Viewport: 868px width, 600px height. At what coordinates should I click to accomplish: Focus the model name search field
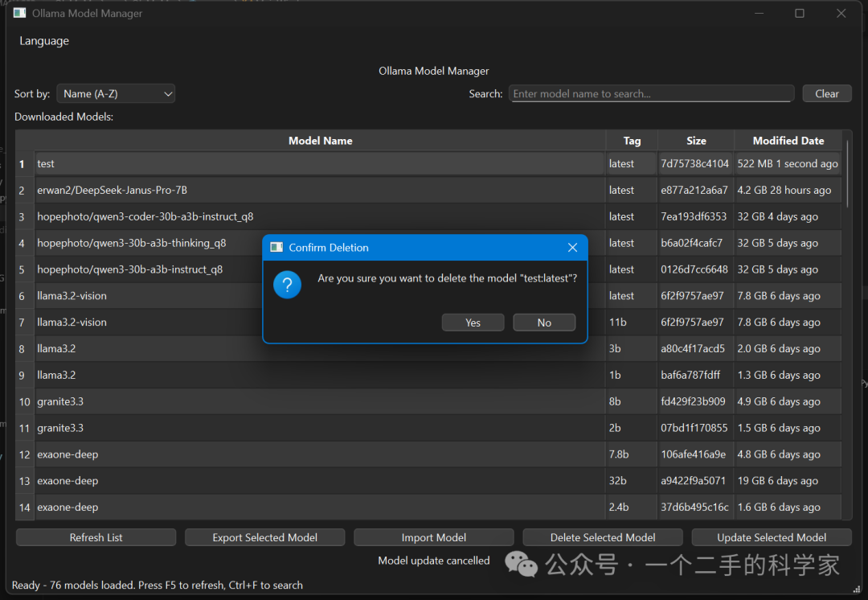click(651, 93)
